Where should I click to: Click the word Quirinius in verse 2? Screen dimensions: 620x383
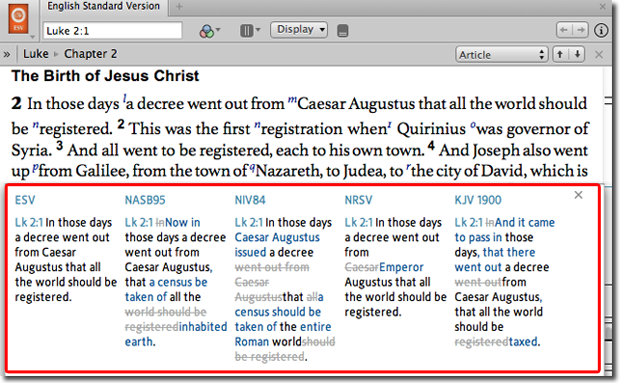pyautogui.click(x=431, y=129)
